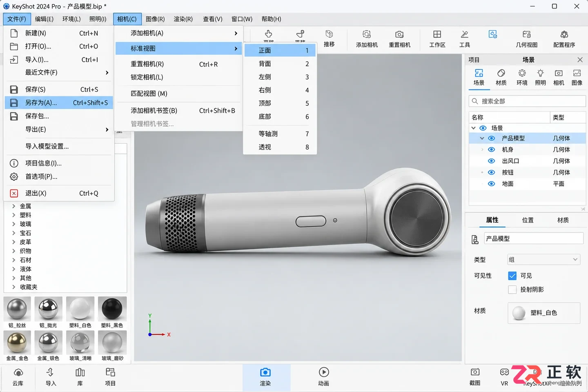Take a 截图 with the screenshot icon
This screenshot has width=588, height=392.
[x=475, y=372]
